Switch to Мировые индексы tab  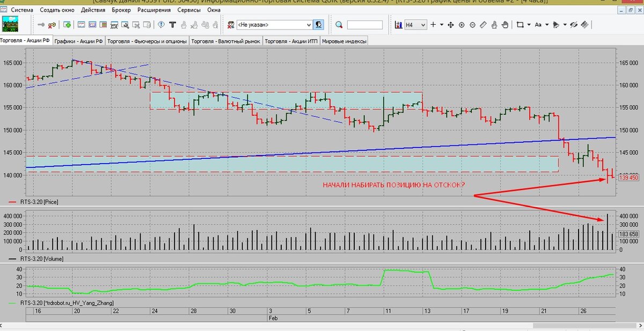click(x=344, y=41)
